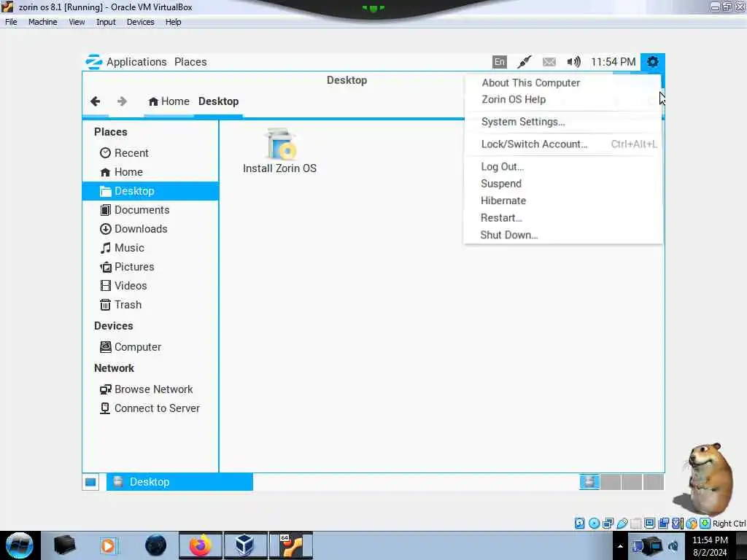This screenshot has width=747, height=560.
Task: Switch to the first workspace in switcher
Action: (x=589, y=482)
